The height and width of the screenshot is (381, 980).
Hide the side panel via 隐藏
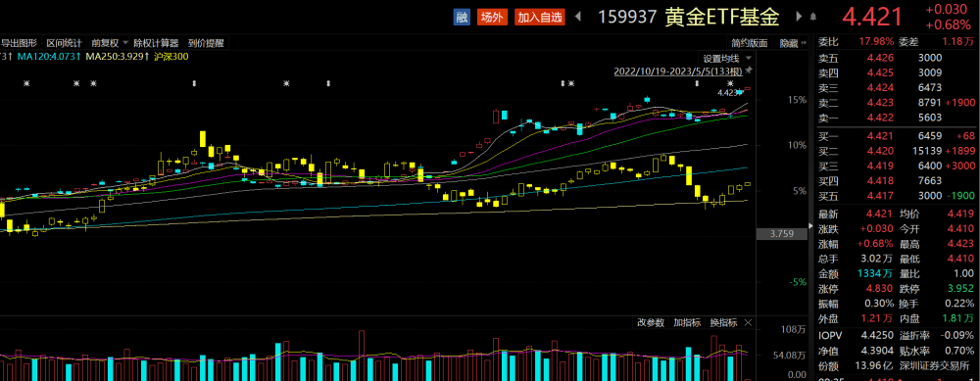pos(792,43)
